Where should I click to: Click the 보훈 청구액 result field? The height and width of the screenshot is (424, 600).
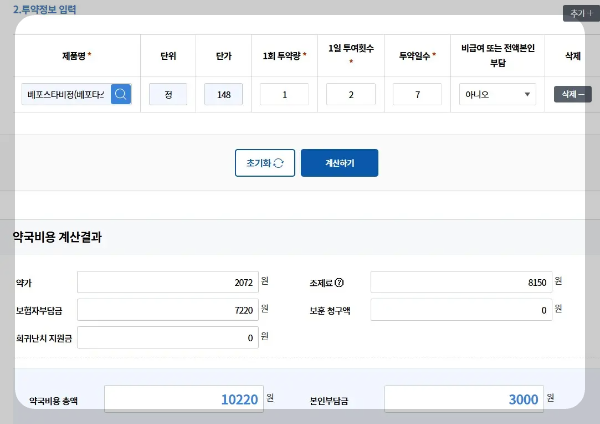point(461,310)
